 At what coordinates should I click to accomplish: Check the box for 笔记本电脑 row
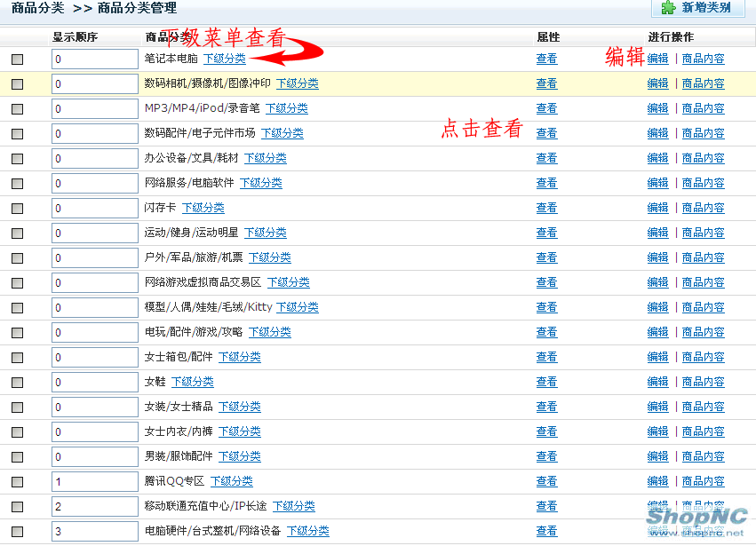(18, 59)
